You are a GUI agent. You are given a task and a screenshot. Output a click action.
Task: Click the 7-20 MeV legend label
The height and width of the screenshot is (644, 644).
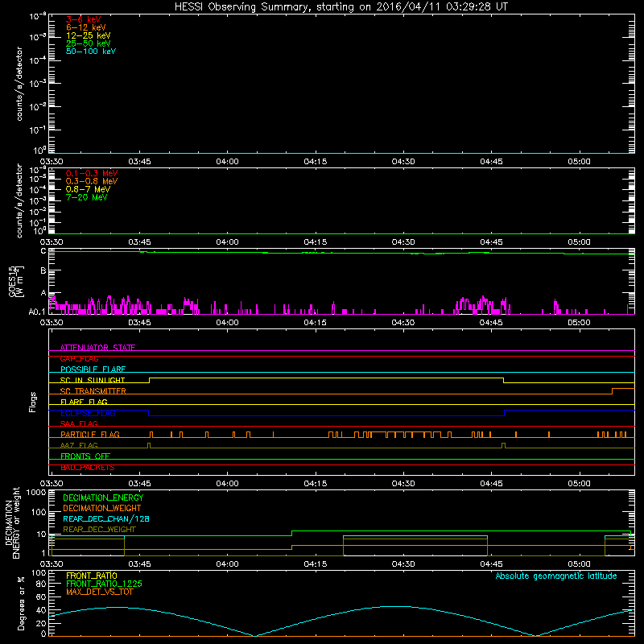87,197
